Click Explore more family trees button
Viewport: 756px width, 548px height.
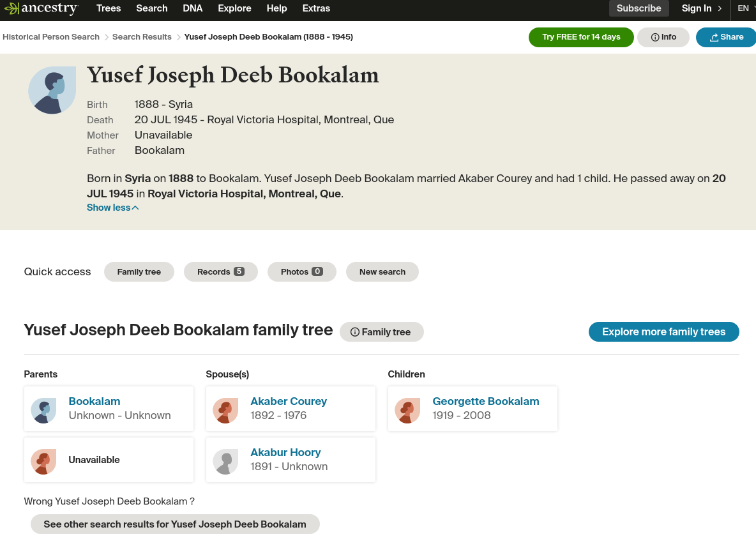[x=663, y=332]
